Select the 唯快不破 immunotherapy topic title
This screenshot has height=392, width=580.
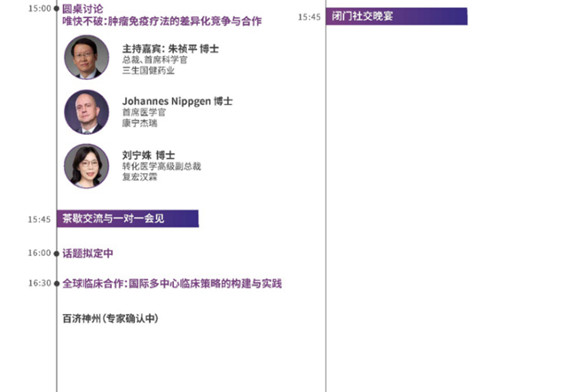point(162,21)
